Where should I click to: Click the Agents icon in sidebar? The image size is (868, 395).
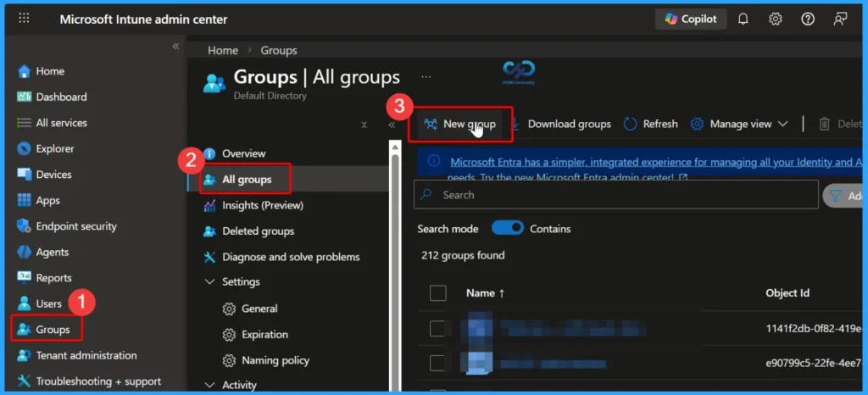tap(24, 252)
